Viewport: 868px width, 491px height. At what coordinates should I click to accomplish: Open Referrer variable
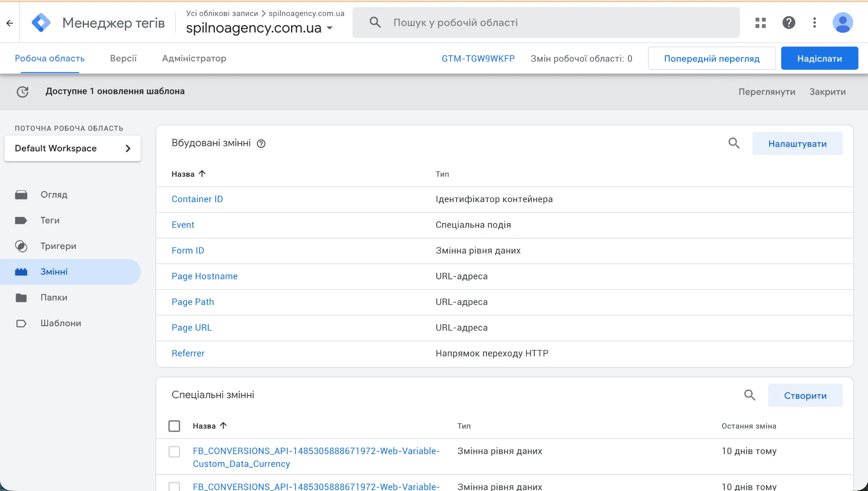[188, 354]
